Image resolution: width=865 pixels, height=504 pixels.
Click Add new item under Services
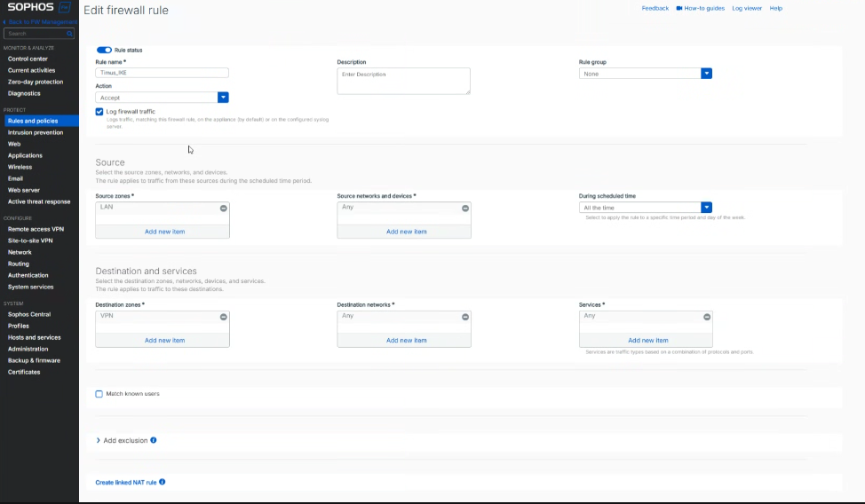tap(648, 340)
